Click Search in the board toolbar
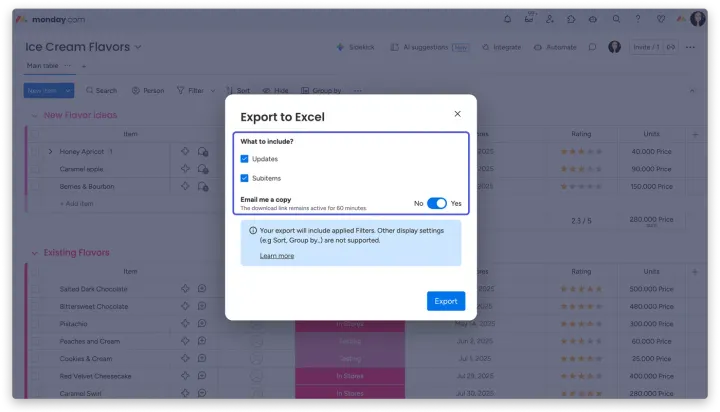The image size is (720, 412). pyautogui.click(x=101, y=90)
